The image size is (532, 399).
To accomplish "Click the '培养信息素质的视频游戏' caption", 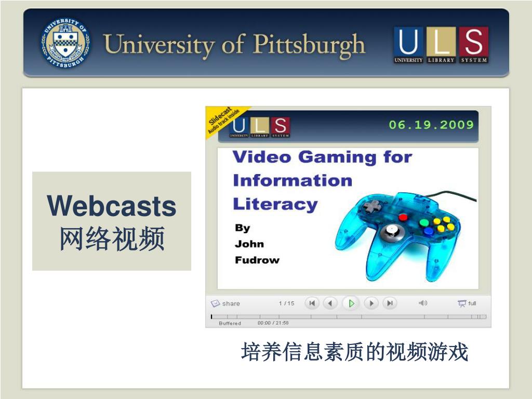I will pyautogui.click(x=355, y=352).
